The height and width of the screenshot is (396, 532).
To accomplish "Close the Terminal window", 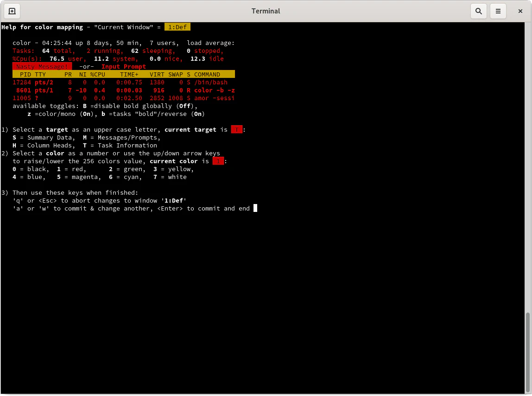I will [x=520, y=11].
